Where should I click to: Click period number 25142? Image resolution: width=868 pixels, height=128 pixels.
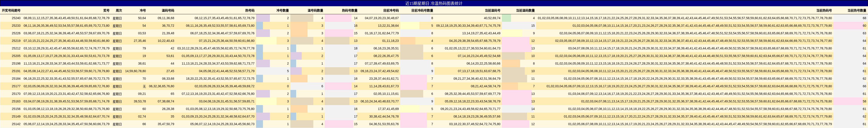[x=16, y=124]
